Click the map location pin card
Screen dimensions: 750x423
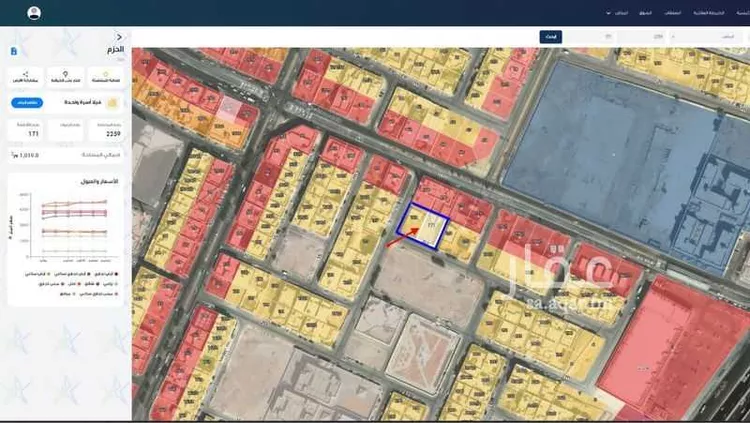pos(66,77)
